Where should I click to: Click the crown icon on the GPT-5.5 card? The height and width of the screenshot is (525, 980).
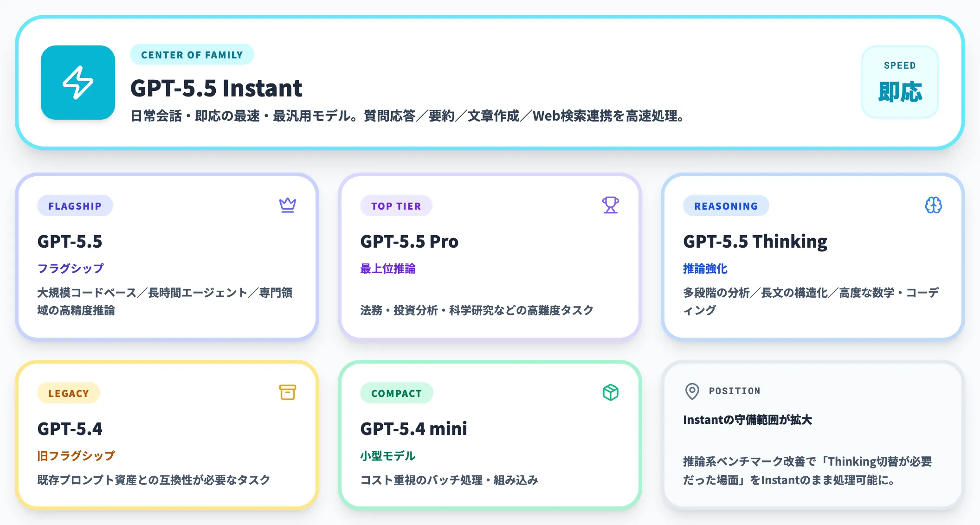(x=288, y=205)
